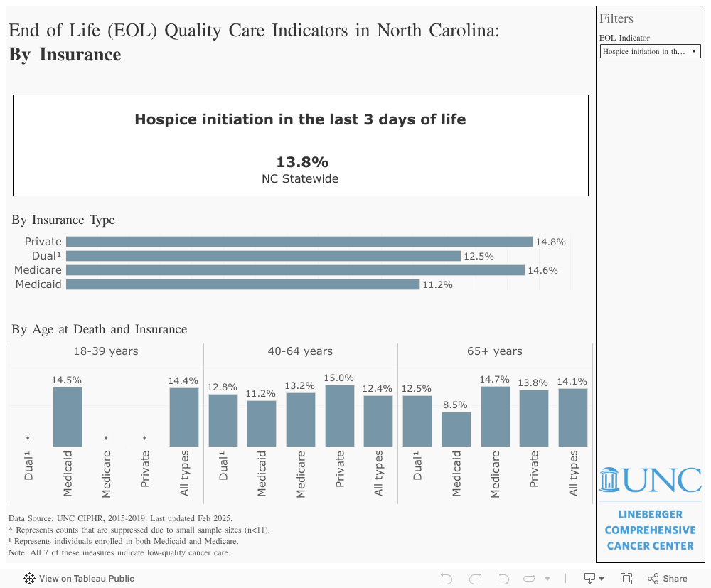
Task: Click the UNC Lineberger logo
Action: click(651, 509)
